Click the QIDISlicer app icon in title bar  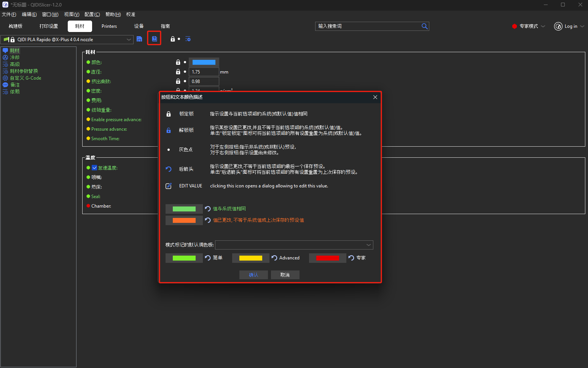click(5, 5)
